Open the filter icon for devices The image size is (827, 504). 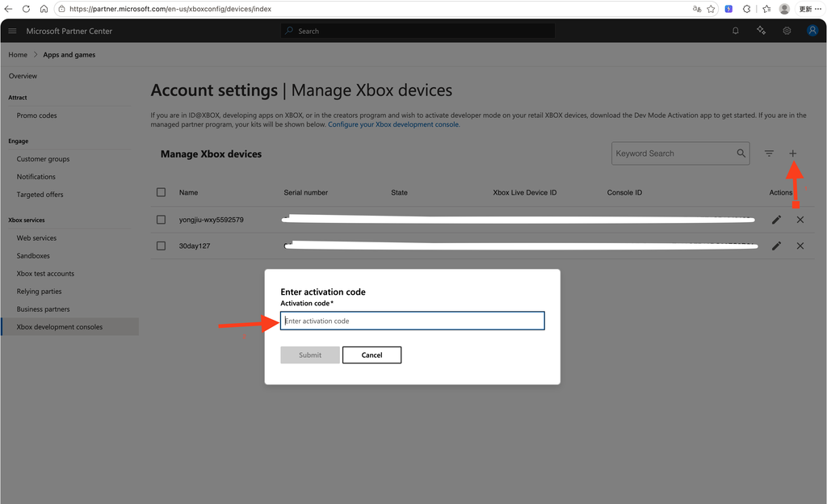click(769, 153)
